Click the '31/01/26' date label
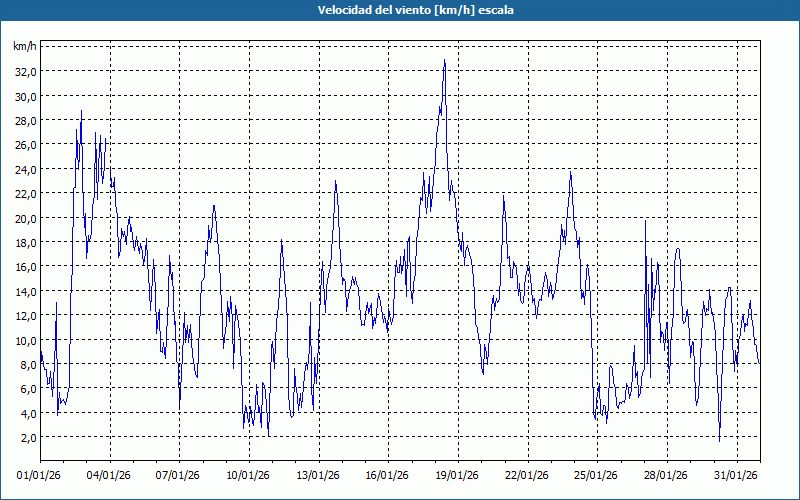Image resolution: width=800 pixels, height=500 pixels. [x=736, y=476]
